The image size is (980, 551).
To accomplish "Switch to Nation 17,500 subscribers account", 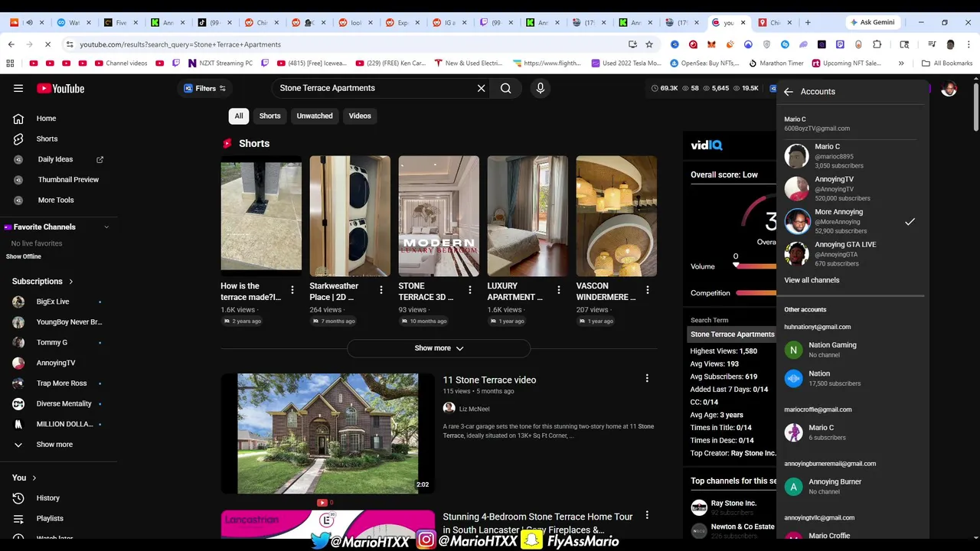I will pos(850,378).
